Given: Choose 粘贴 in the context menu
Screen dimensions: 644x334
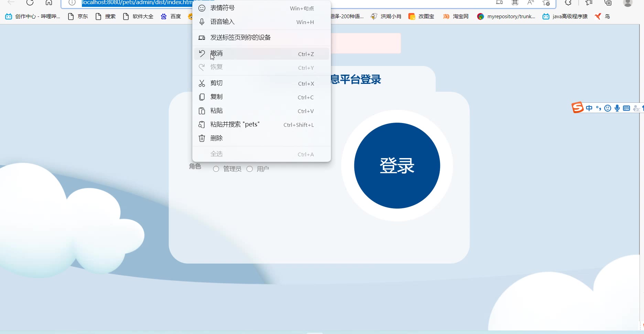Looking at the screenshot, I should coord(261,111).
